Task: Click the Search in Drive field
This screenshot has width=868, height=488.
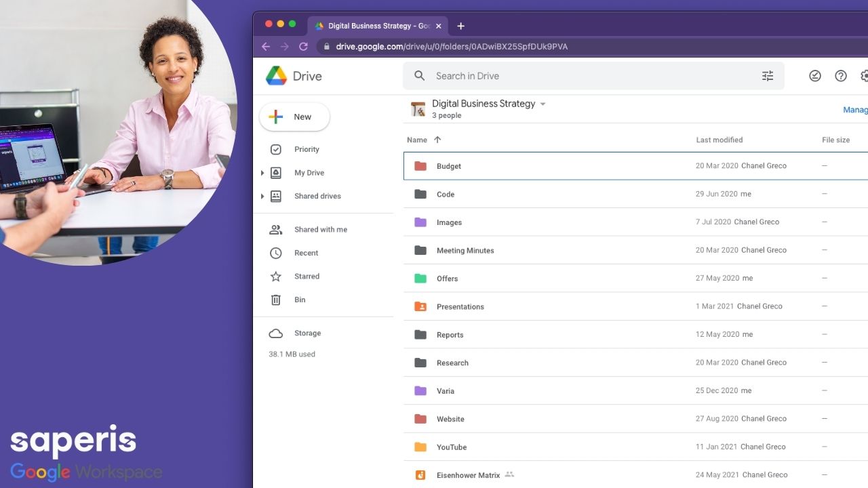Action: tap(593, 76)
